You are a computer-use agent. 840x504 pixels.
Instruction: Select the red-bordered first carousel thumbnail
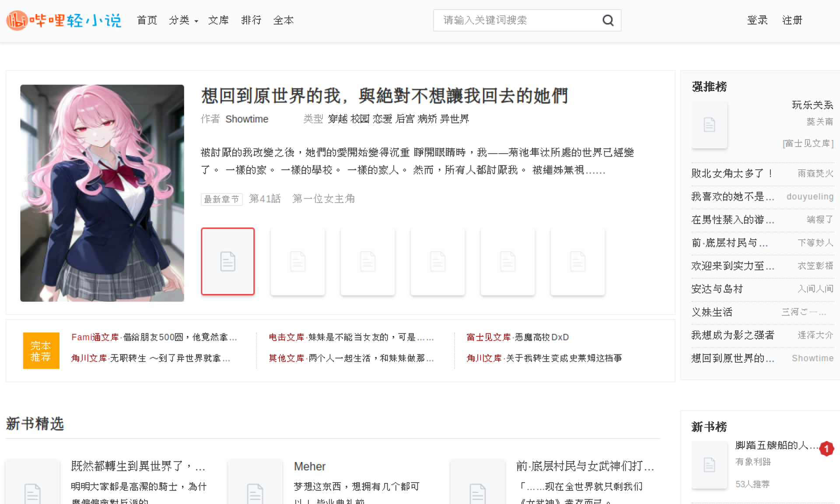(227, 261)
